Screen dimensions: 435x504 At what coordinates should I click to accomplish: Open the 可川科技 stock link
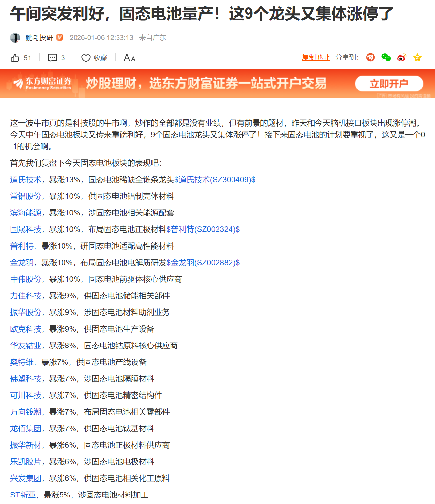26,395
